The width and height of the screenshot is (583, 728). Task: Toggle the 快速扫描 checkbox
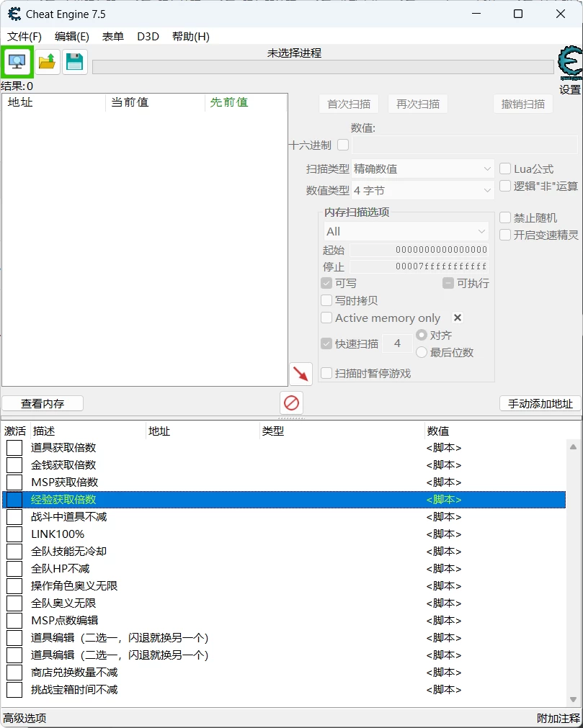pyautogui.click(x=326, y=344)
